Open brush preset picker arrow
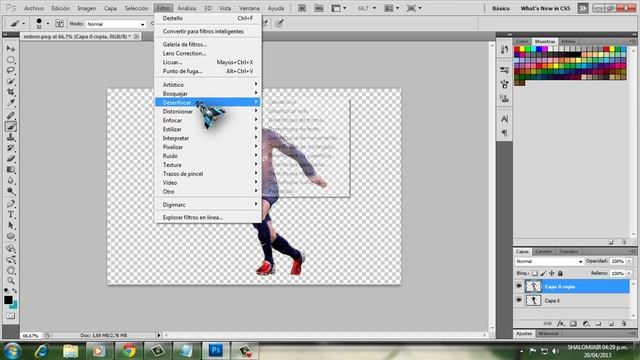Image resolution: width=640 pixels, height=360 pixels. click(48, 24)
